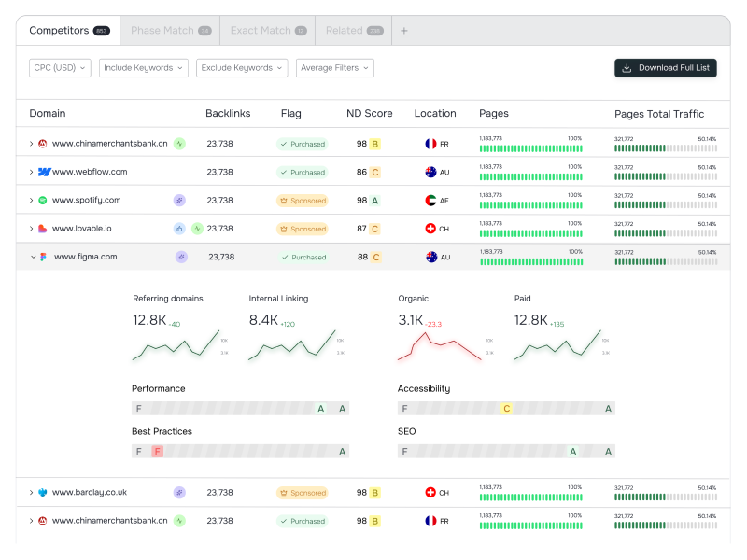This screenshot has height=560, width=747.
Task: Click Purchased flag in figma row
Action: [x=303, y=258]
